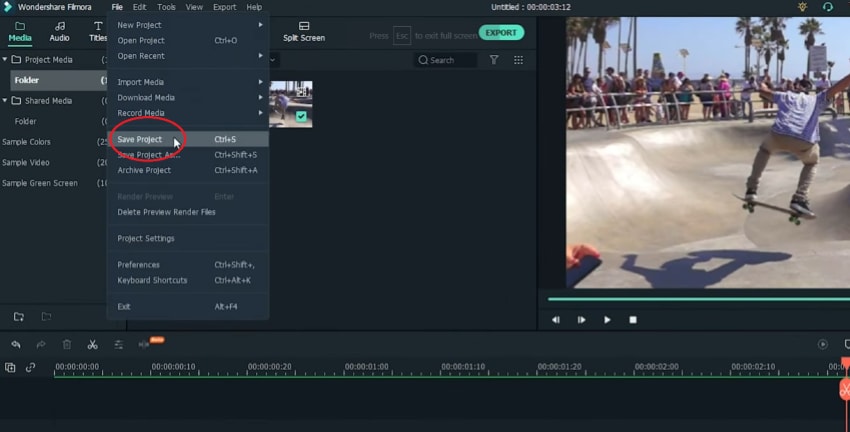
Task: Choose Delete Preview Render Files
Action: coord(188,212)
